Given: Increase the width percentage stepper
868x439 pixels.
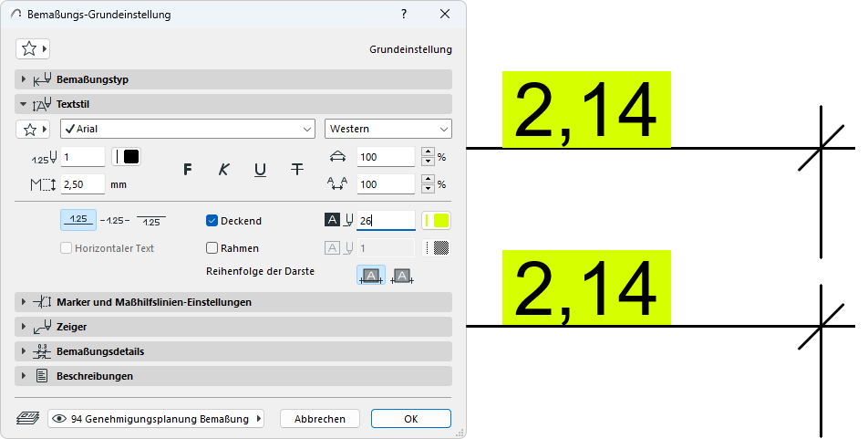Looking at the screenshot, I should click(428, 152).
